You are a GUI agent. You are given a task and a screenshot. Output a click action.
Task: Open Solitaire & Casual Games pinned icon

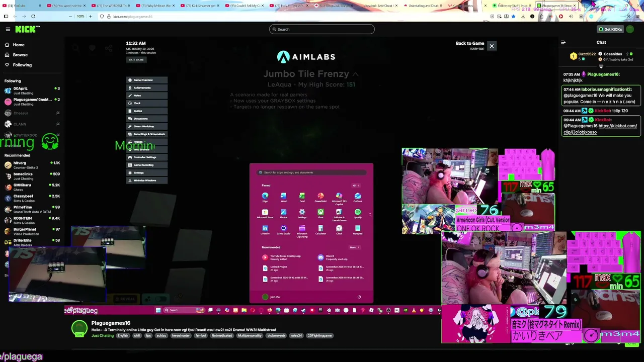pos(339,215)
